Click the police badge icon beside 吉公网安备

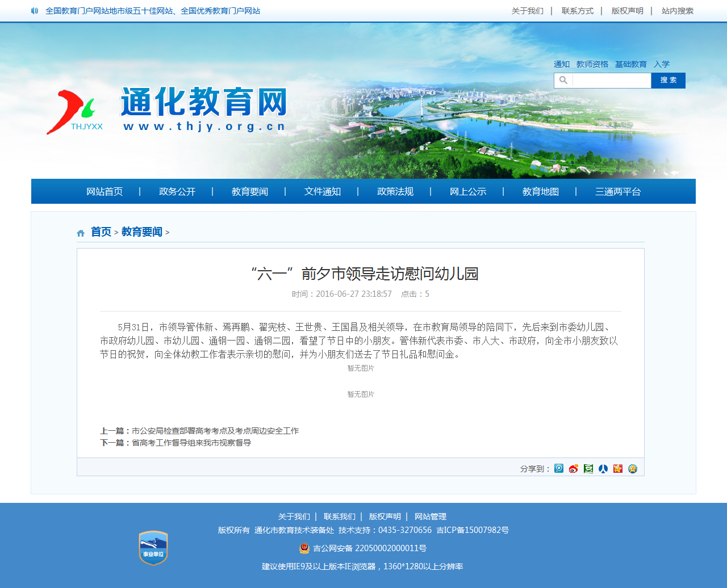tap(304, 548)
